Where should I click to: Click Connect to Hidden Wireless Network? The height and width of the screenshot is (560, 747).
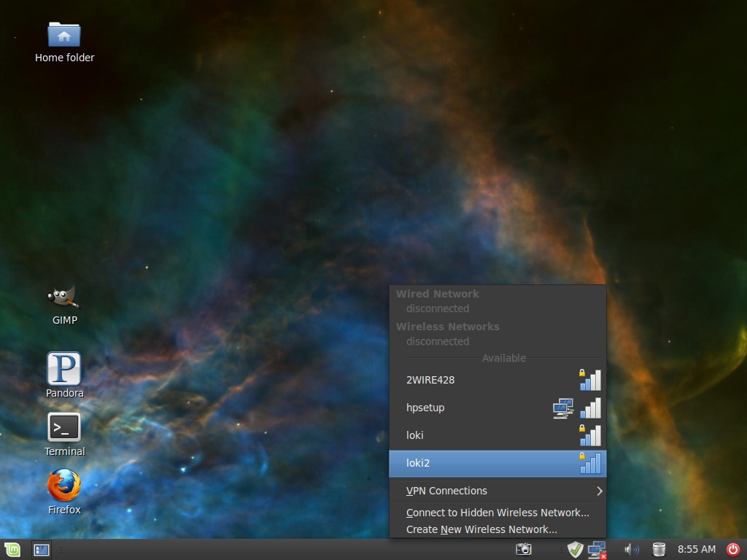[498, 513]
